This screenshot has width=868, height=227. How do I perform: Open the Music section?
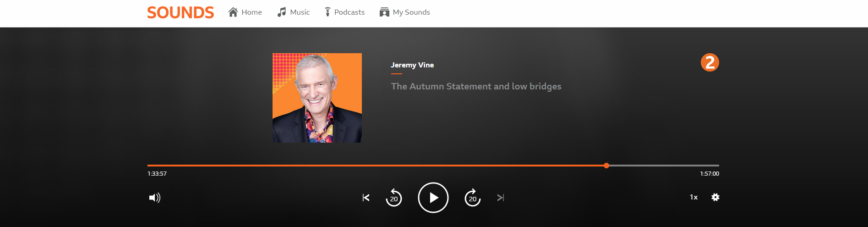click(294, 12)
